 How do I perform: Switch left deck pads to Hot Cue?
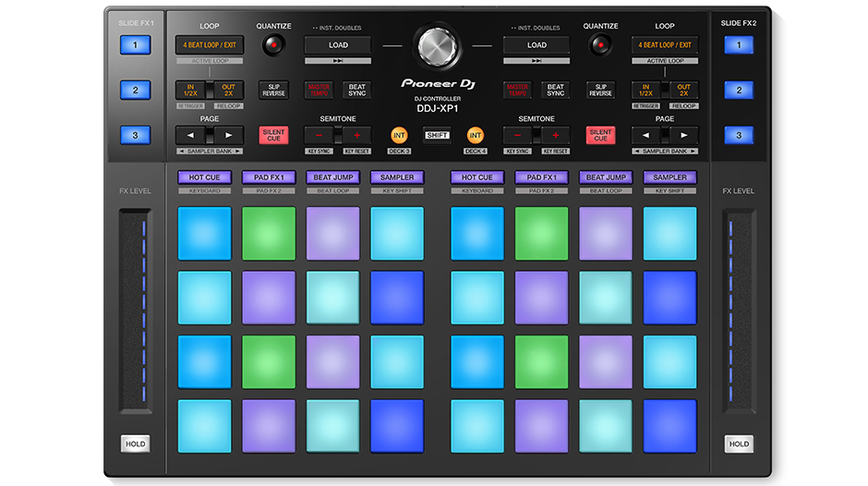(x=204, y=177)
